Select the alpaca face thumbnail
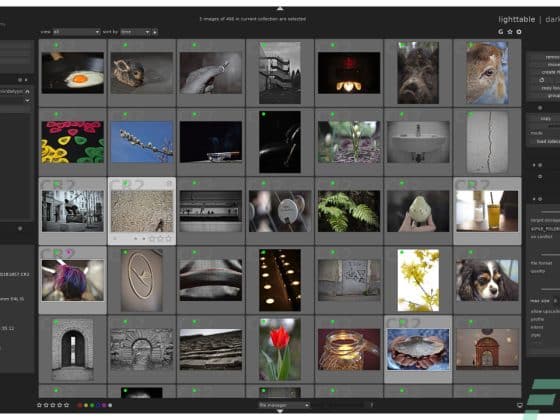Image resolution: width=560 pixels, height=420 pixels. pyautogui.click(x=487, y=73)
